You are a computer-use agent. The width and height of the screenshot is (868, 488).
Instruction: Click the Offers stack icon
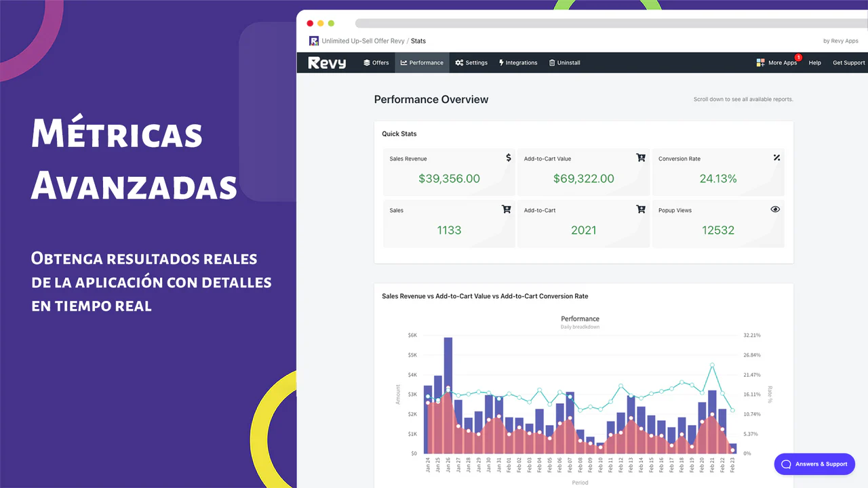(367, 62)
